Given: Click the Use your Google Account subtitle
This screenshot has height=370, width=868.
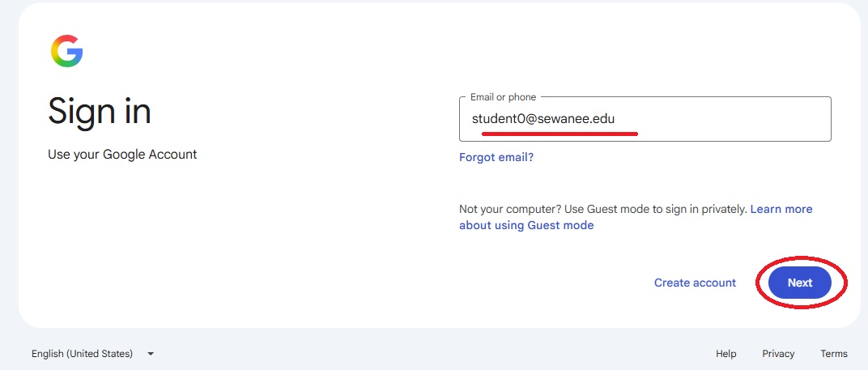Looking at the screenshot, I should pyautogui.click(x=122, y=154).
